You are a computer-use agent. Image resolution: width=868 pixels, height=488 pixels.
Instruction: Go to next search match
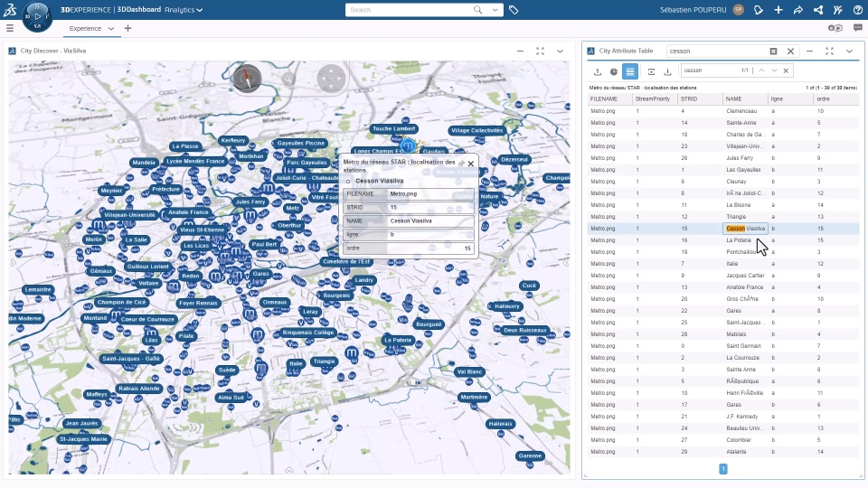point(775,70)
